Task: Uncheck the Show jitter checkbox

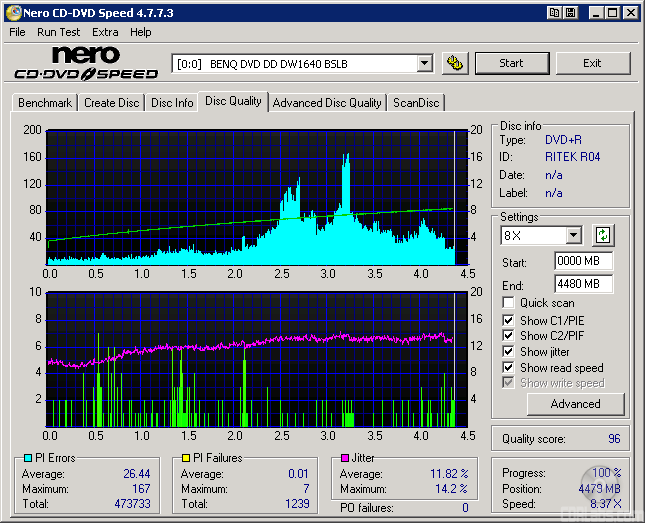Action: (x=509, y=352)
